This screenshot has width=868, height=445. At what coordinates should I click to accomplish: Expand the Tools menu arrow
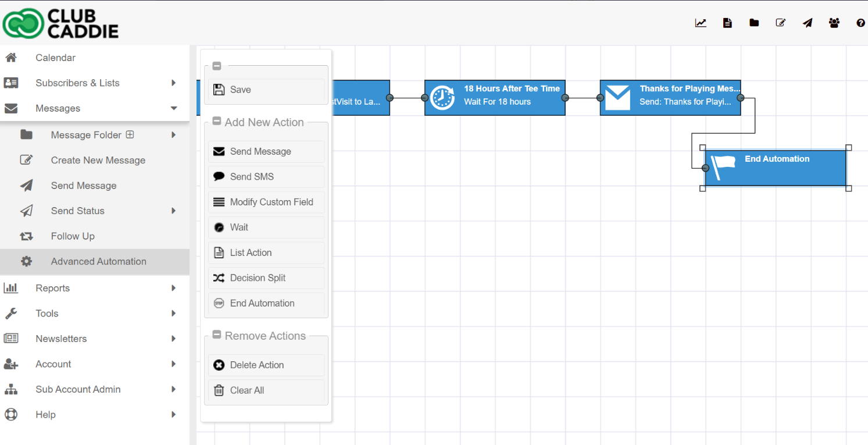coord(173,314)
